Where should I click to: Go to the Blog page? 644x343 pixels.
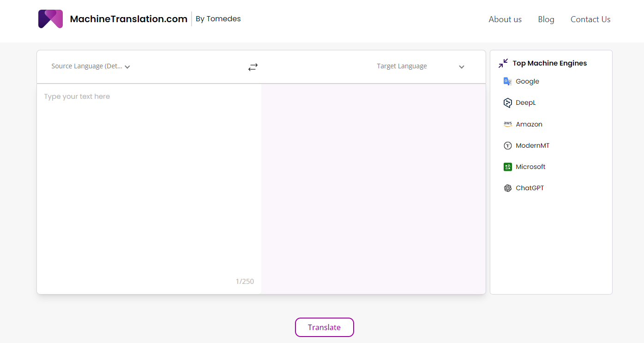[x=546, y=19]
